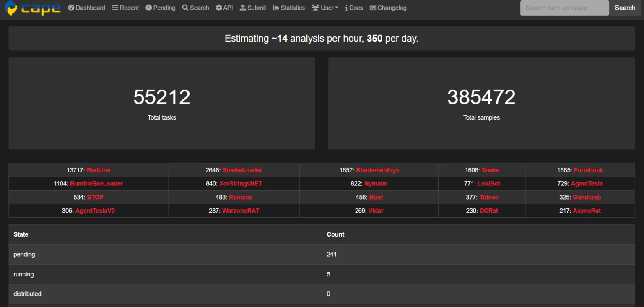
Task: Open the Formbook samples link
Action: click(x=589, y=170)
